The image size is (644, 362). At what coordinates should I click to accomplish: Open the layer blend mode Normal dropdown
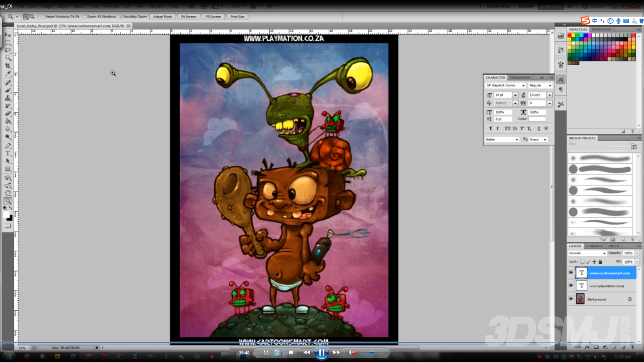pyautogui.click(x=588, y=253)
